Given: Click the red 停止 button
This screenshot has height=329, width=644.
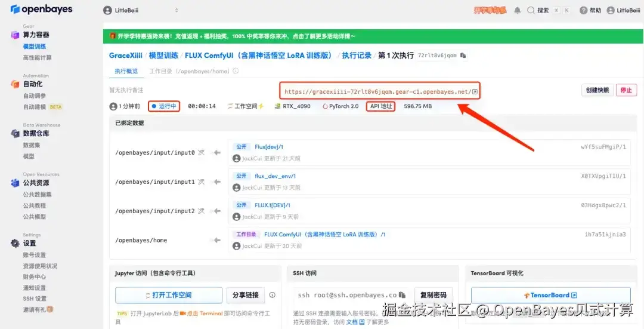Looking at the screenshot, I should [x=626, y=90].
